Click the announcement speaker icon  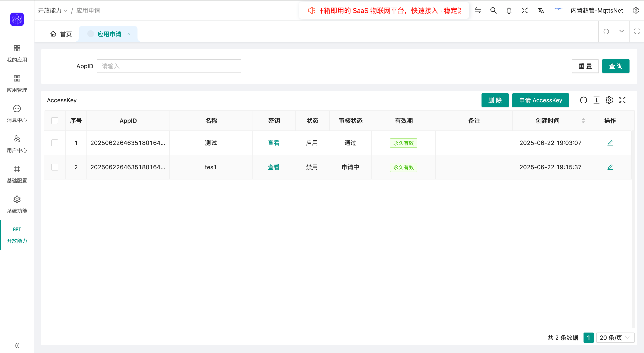pyautogui.click(x=311, y=10)
